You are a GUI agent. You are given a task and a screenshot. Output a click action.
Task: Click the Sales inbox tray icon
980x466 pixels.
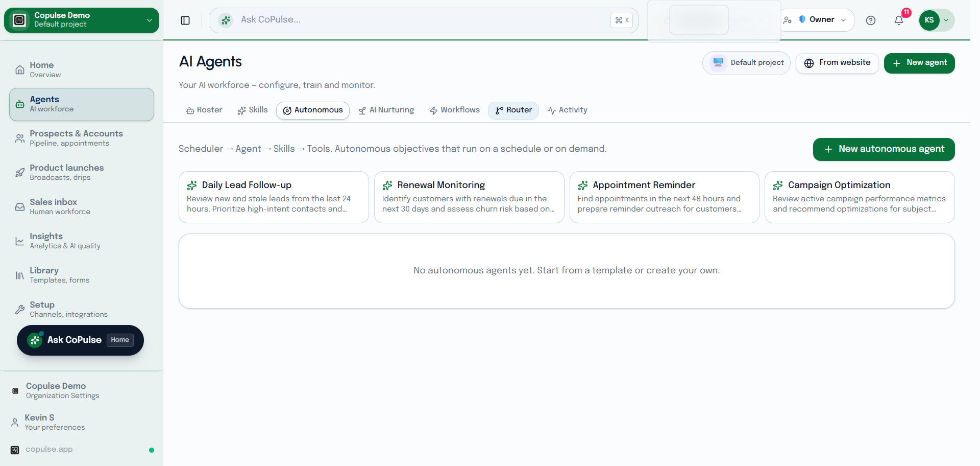point(20,207)
